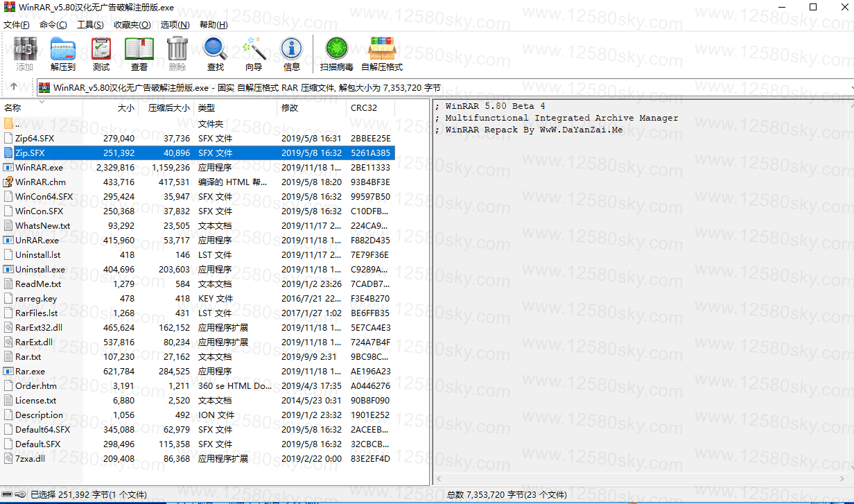The image size is (854, 504).
Task: Click the 添加 (Add) toolbar icon
Action: [25, 49]
